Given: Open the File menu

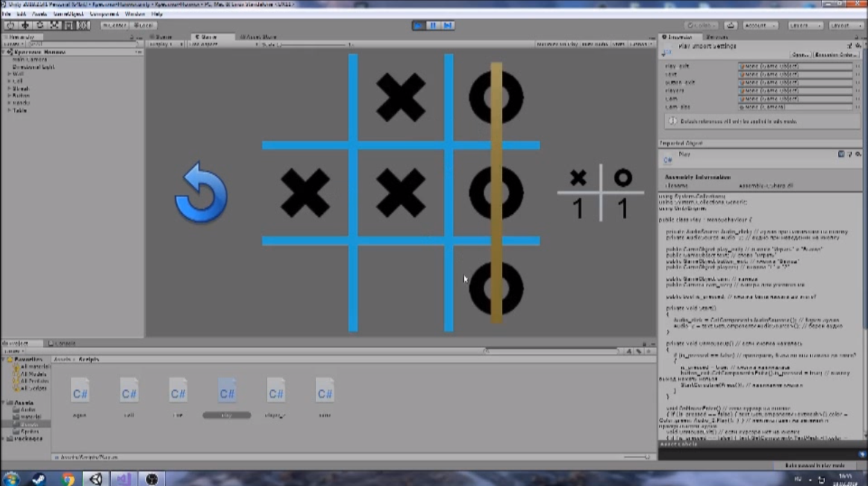Looking at the screenshot, I should pyautogui.click(x=7, y=13).
